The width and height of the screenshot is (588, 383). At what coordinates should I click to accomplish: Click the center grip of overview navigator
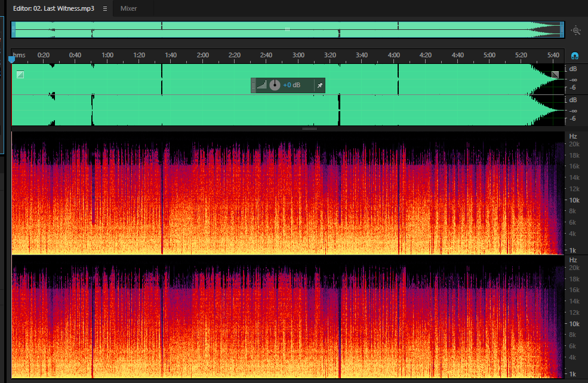click(x=287, y=29)
